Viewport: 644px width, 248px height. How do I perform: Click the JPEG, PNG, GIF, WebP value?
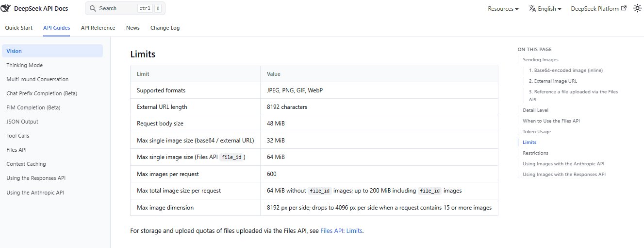click(295, 90)
